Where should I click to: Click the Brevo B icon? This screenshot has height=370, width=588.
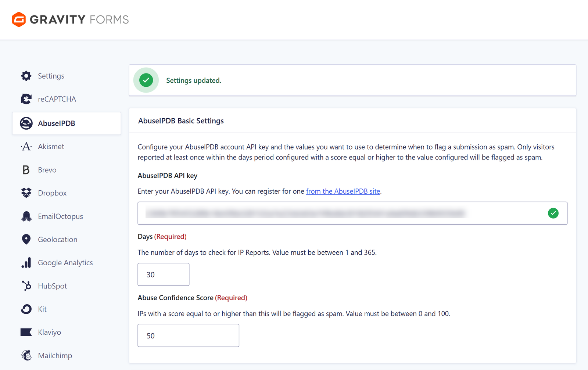[26, 170]
